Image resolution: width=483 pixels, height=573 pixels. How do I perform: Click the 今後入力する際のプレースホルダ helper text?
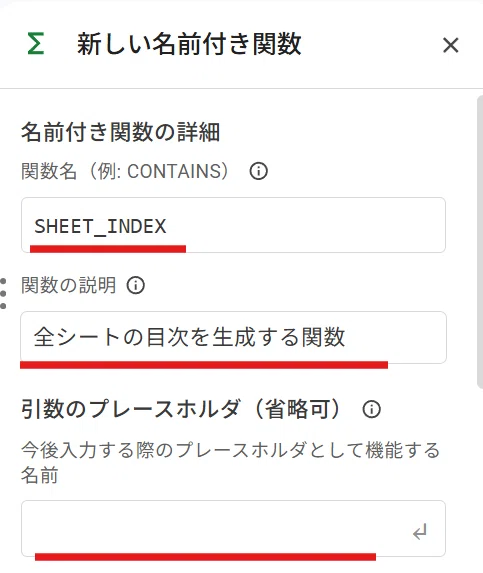coord(231,462)
